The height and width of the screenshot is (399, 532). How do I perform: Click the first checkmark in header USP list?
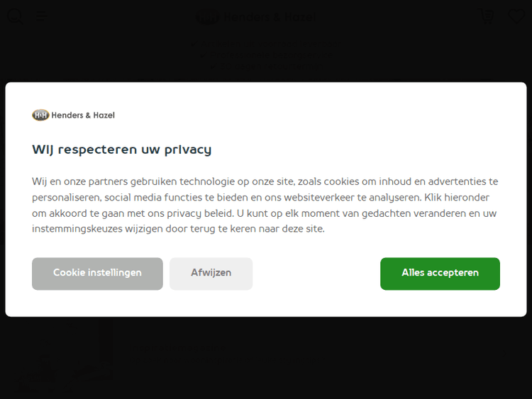(x=192, y=43)
